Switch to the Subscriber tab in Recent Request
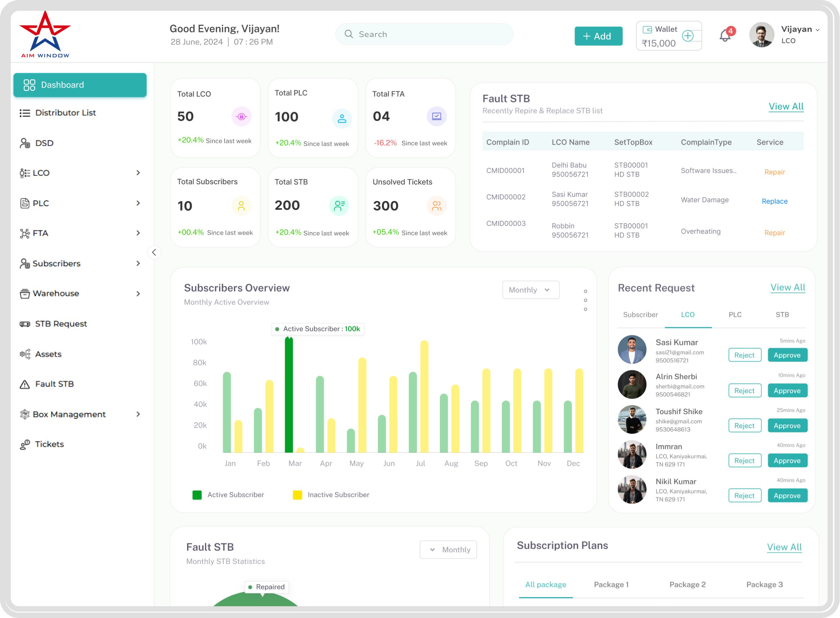This screenshot has height=618, width=840. click(x=640, y=315)
